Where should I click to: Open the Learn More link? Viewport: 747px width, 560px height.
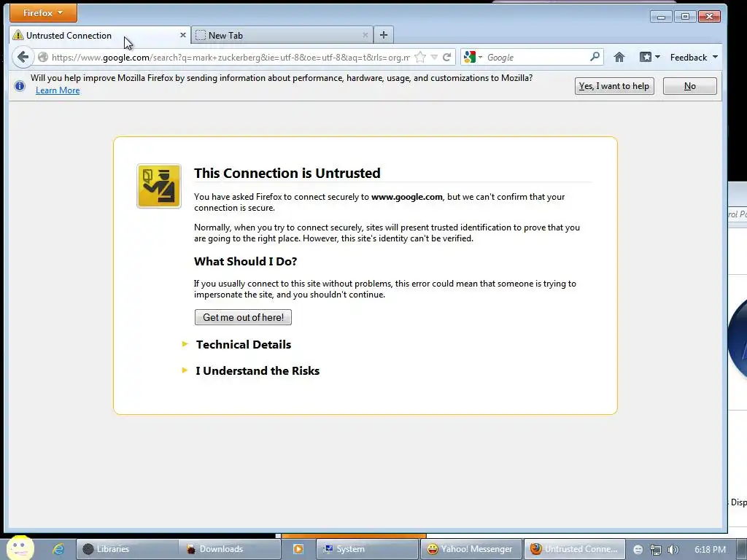click(x=58, y=90)
